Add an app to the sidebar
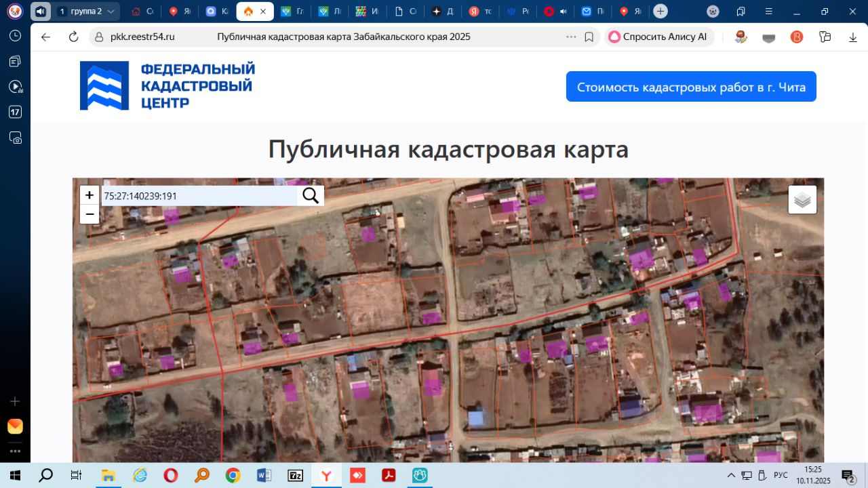Screen dimensions: 868x488 point(15,401)
